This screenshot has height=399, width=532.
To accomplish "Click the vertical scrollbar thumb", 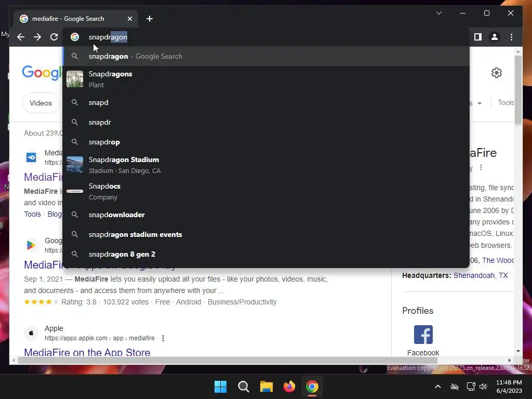I will [x=518, y=89].
